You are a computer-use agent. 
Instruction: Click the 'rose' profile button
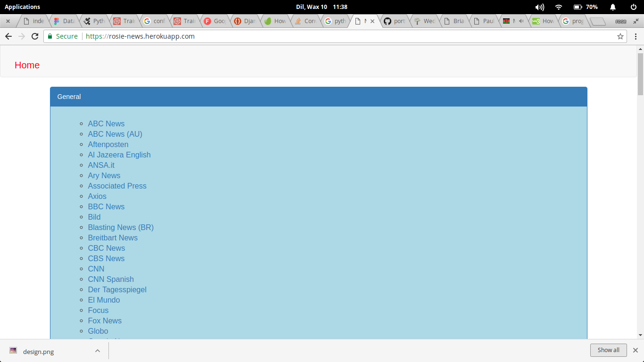[x=621, y=21]
